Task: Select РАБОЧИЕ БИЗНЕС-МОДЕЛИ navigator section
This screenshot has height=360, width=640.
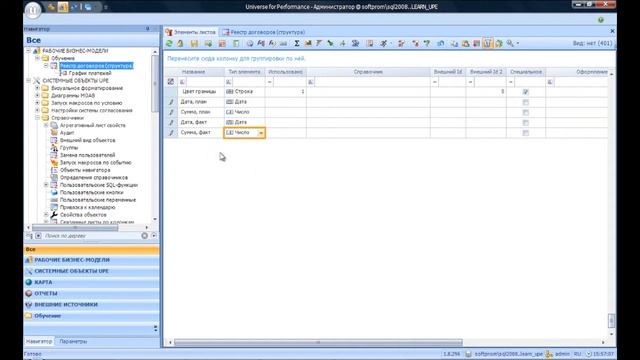Action: pos(91,260)
